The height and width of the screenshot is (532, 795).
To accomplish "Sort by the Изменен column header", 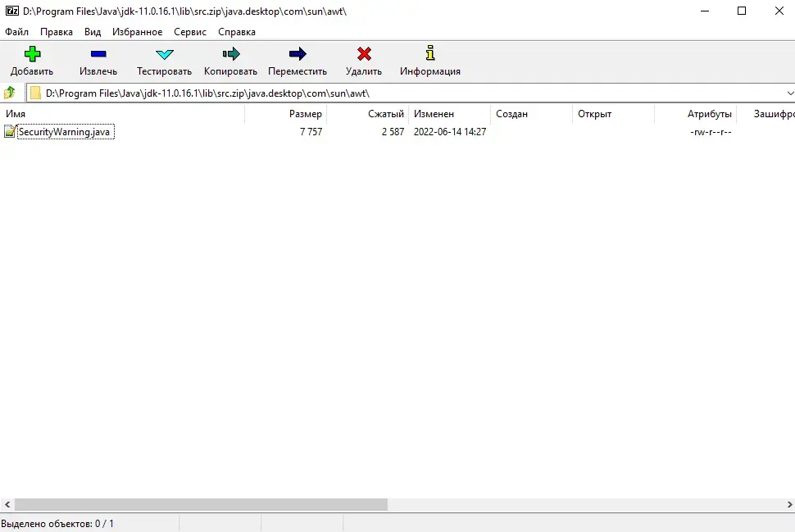I will coord(450,114).
